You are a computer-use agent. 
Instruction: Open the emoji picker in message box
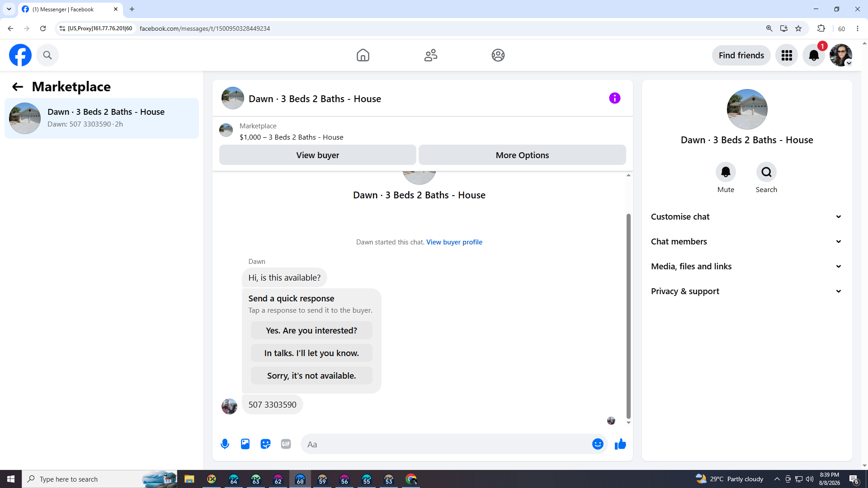598,444
